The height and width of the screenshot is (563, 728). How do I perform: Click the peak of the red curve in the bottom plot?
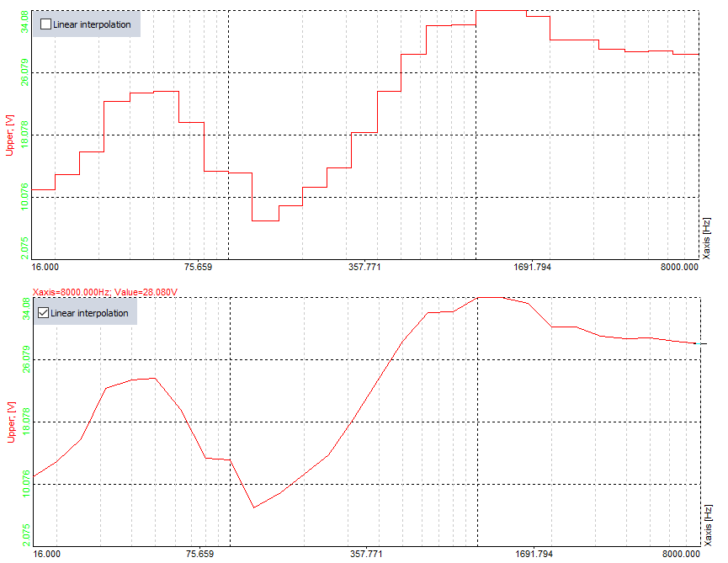tap(488, 298)
